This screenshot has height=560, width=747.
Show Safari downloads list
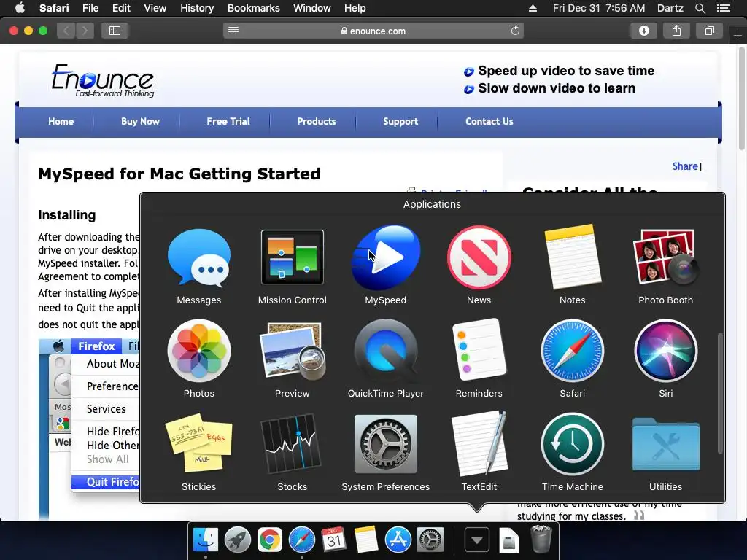[643, 31]
